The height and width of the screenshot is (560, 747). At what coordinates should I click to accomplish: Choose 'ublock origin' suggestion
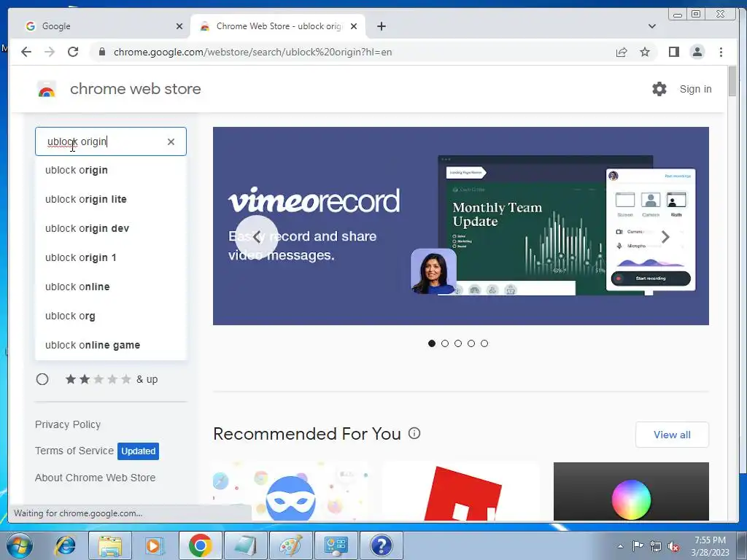(111, 170)
